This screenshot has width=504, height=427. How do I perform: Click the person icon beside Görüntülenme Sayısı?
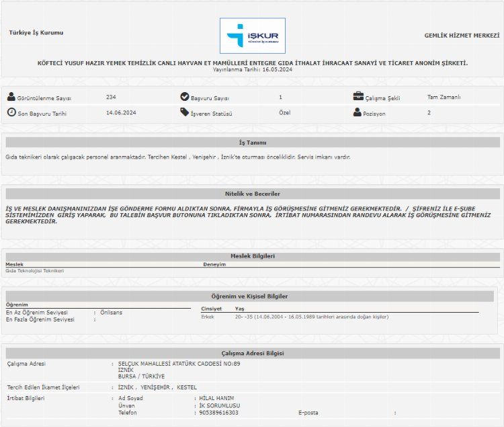(x=11, y=97)
